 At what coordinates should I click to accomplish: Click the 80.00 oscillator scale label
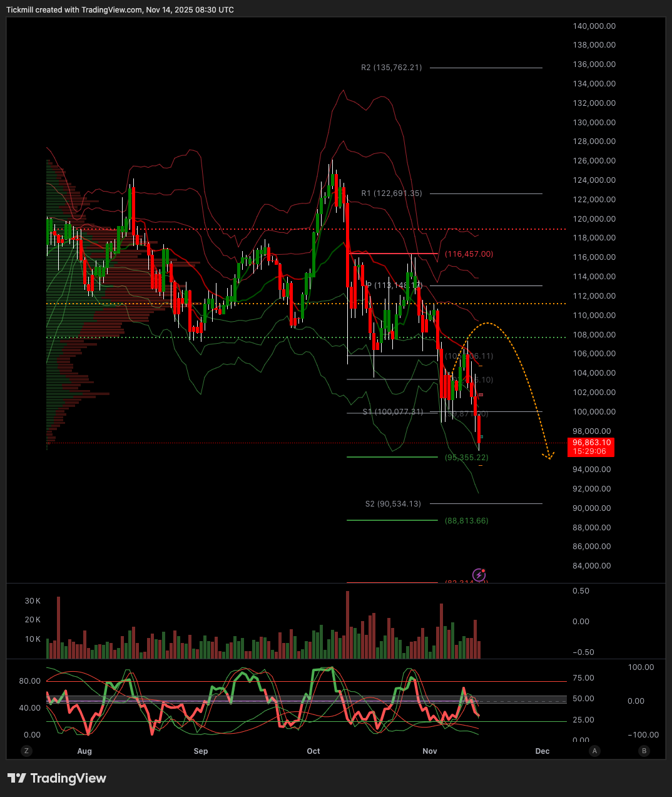coord(29,681)
